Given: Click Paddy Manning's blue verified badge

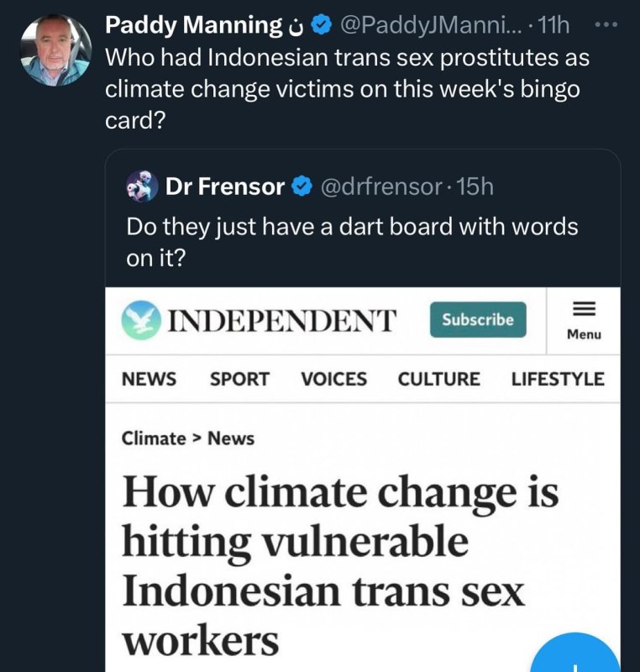Looking at the screenshot, I should (320, 26).
